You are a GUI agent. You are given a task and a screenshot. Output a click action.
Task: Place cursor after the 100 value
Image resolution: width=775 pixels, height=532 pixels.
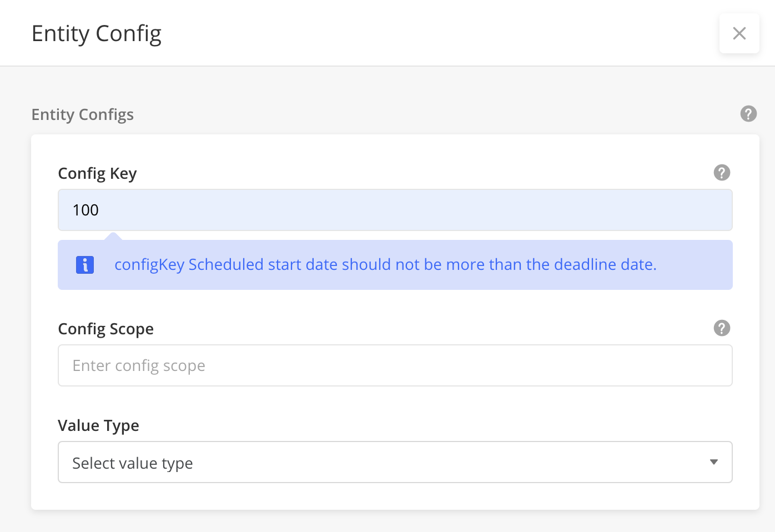tap(99, 210)
